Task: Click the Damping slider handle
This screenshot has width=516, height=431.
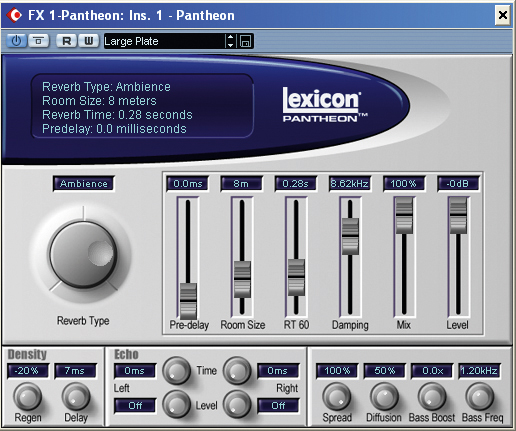Action: (x=350, y=236)
